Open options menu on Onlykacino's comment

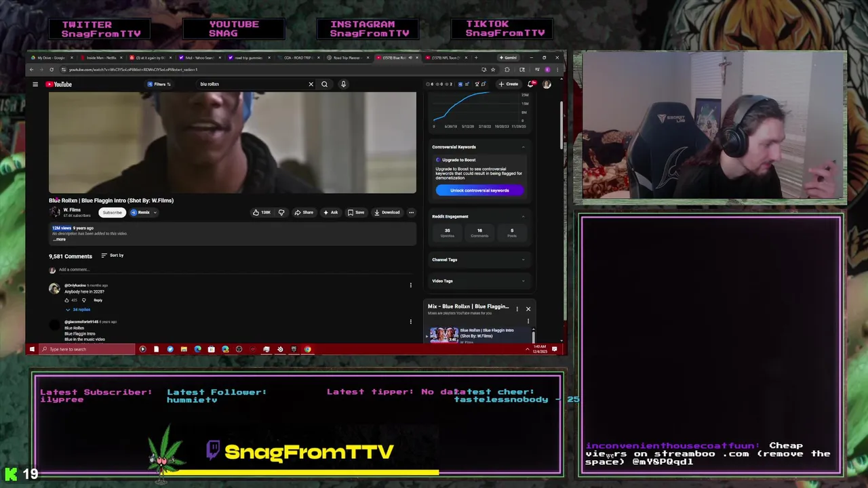pos(410,285)
